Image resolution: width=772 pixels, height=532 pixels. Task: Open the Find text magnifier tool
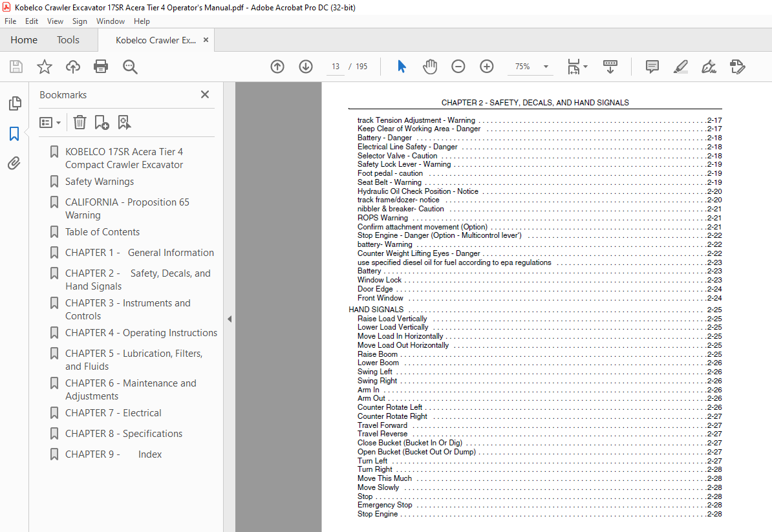[x=130, y=67]
